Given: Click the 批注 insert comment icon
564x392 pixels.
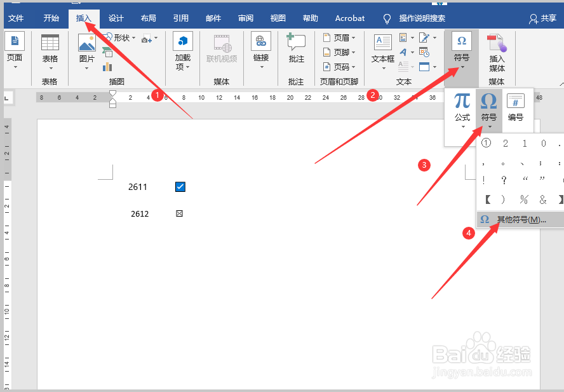Looking at the screenshot, I should coord(296,43).
